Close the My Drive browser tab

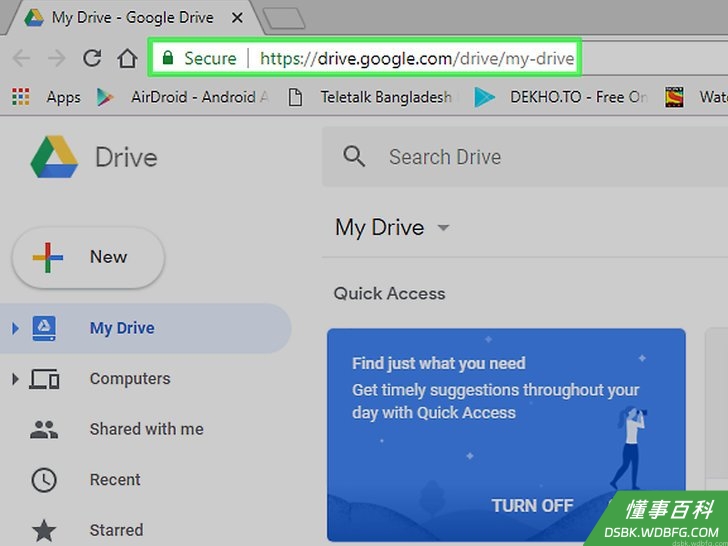coord(237,18)
